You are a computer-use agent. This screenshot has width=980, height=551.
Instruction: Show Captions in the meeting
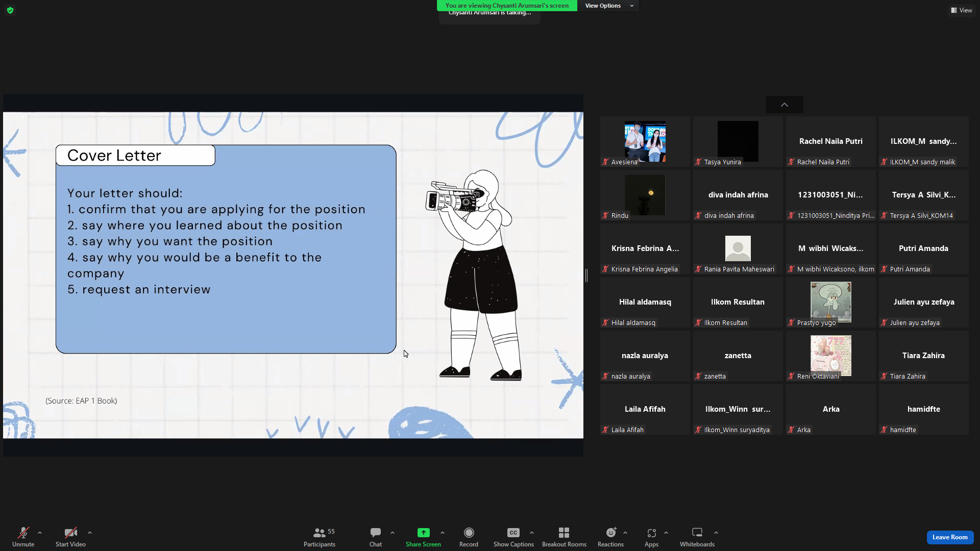513,537
